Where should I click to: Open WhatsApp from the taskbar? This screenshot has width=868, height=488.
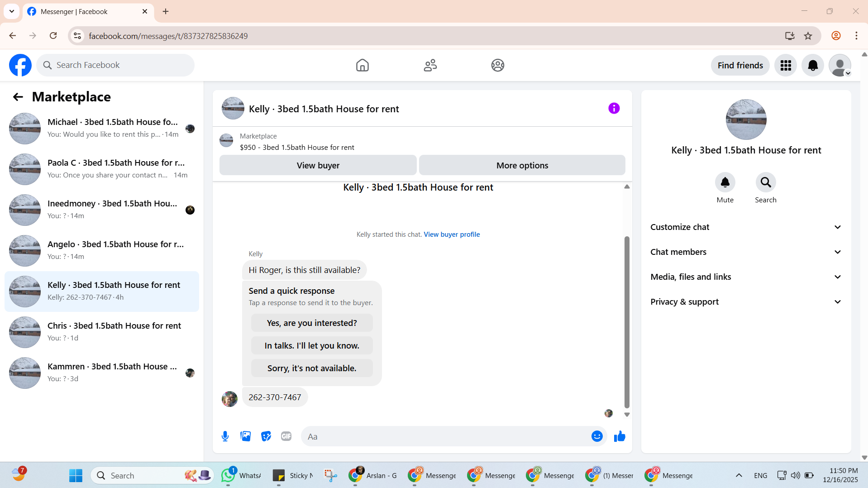click(x=241, y=475)
